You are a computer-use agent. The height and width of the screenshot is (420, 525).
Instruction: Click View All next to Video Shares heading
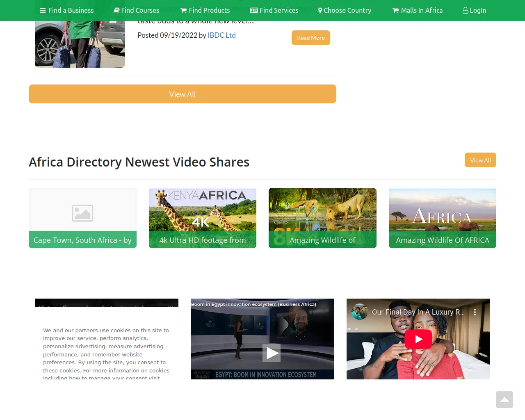[480, 160]
